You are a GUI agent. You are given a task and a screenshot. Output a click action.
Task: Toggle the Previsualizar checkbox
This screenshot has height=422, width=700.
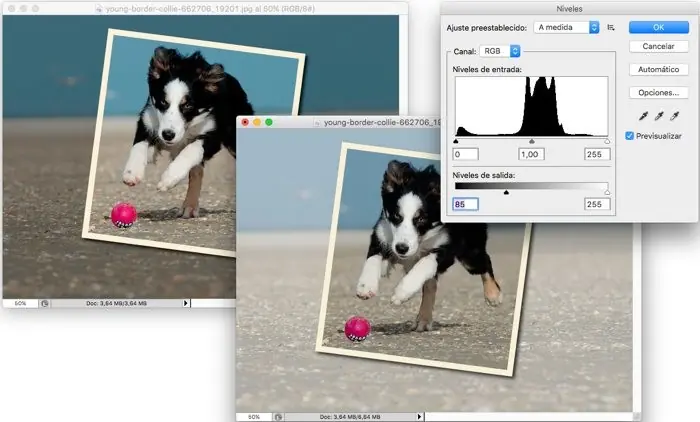pos(629,136)
